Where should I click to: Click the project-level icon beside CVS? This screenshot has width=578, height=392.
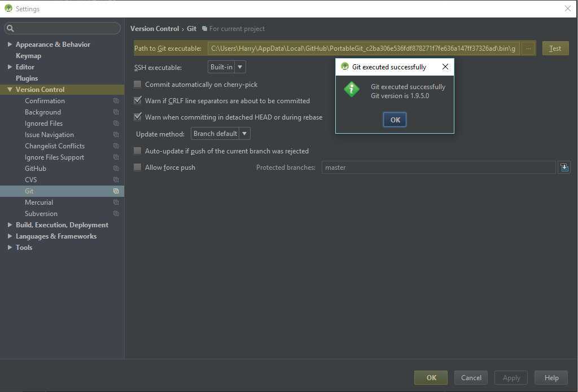tap(116, 180)
